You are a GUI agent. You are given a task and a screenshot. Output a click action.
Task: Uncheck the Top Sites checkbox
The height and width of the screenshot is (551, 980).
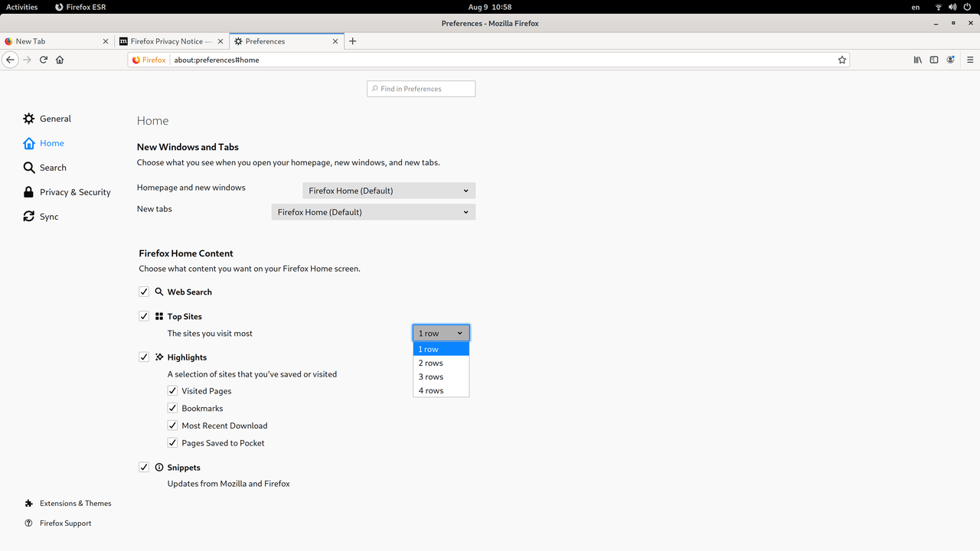click(x=144, y=316)
